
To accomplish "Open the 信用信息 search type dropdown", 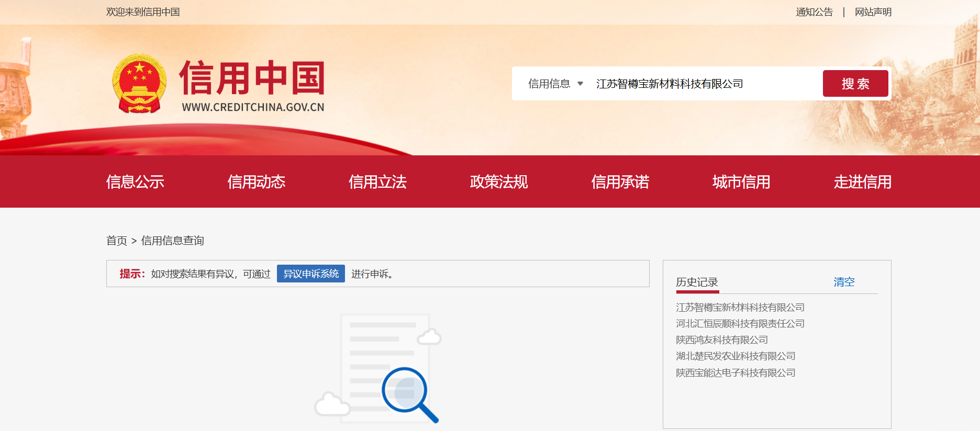I will pos(555,84).
